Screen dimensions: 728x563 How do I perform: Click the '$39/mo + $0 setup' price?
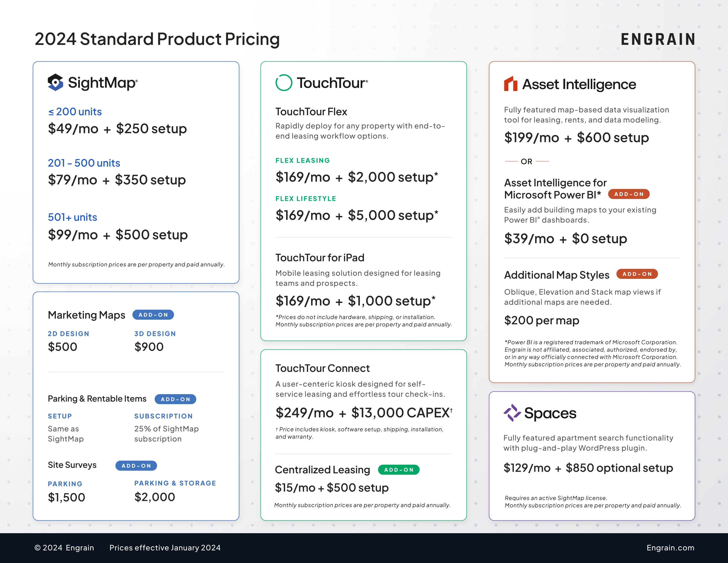(565, 239)
